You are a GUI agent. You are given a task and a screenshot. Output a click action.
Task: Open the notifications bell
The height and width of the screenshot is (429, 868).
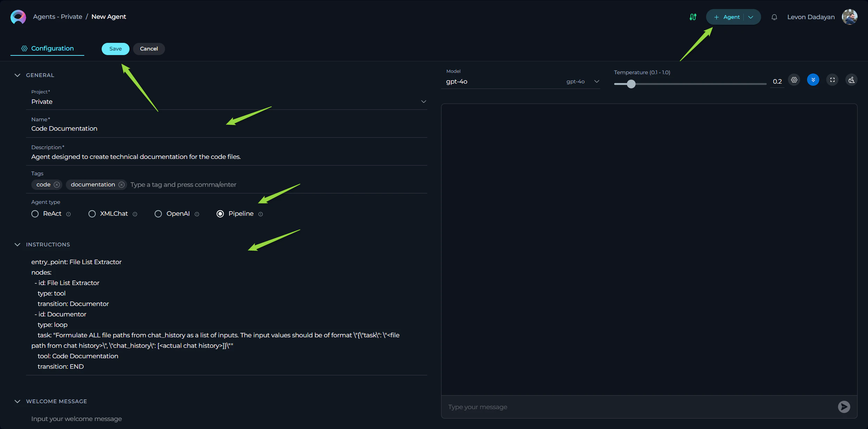pos(774,17)
